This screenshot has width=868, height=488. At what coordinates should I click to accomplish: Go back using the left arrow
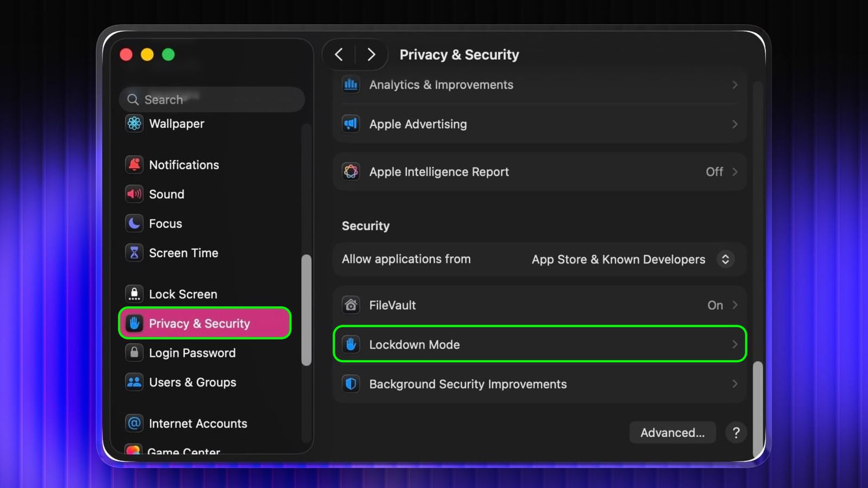pos(339,55)
